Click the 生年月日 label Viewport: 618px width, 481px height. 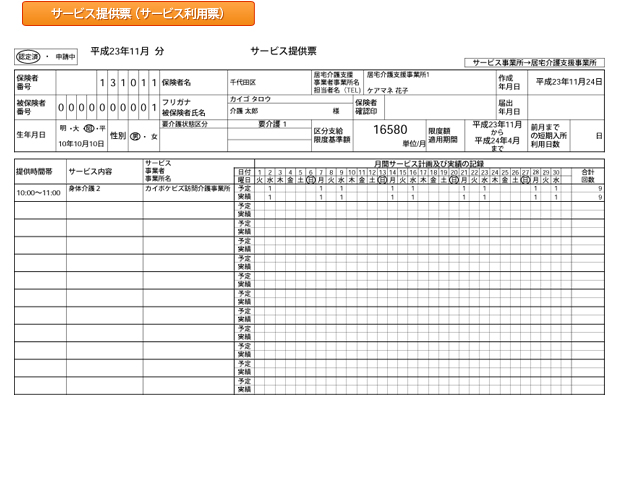tap(31, 135)
